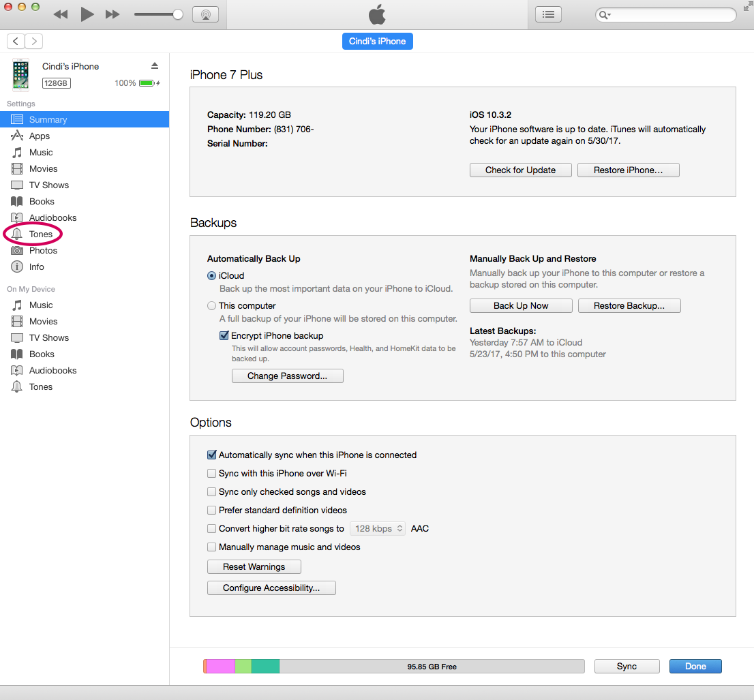Click Audiobooks icon under Settings
This screenshot has width=754, height=700.
(x=17, y=218)
